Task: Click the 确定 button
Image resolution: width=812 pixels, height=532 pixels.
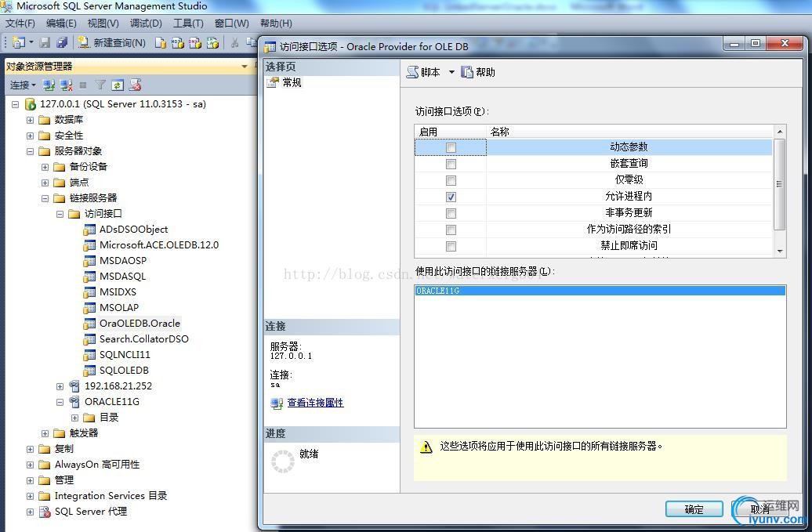Action: tap(694, 509)
